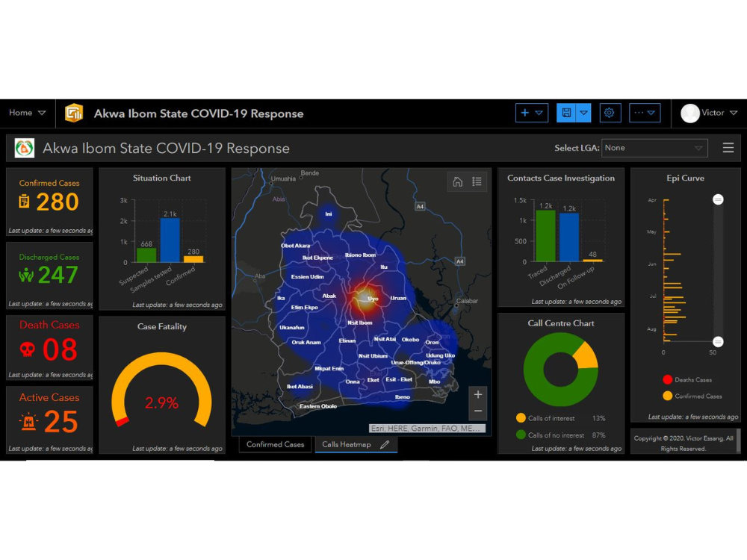
Task: Click Victor user avatar
Action: (x=689, y=113)
